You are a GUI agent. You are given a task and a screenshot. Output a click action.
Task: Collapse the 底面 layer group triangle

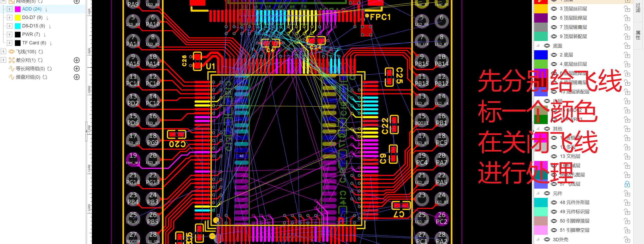(x=538, y=46)
